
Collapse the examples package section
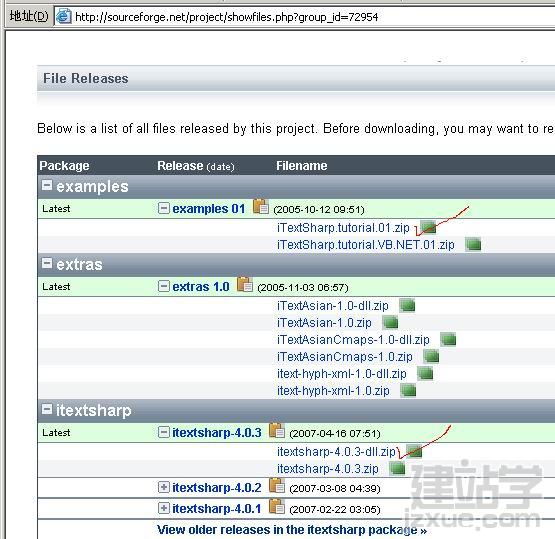coord(47,185)
